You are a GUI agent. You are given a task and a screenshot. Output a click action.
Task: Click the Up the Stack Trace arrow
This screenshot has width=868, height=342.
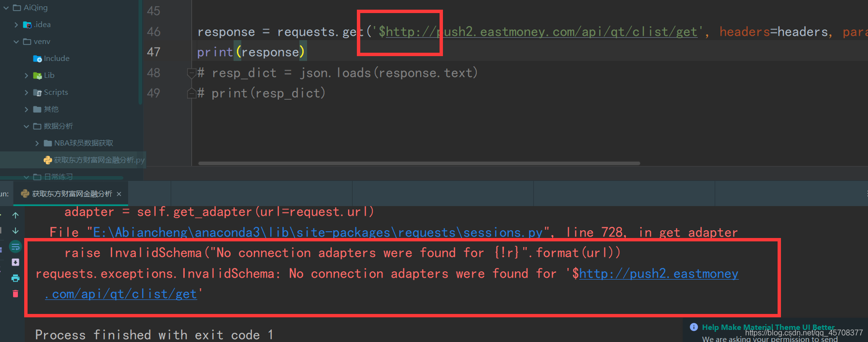point(15,215)
